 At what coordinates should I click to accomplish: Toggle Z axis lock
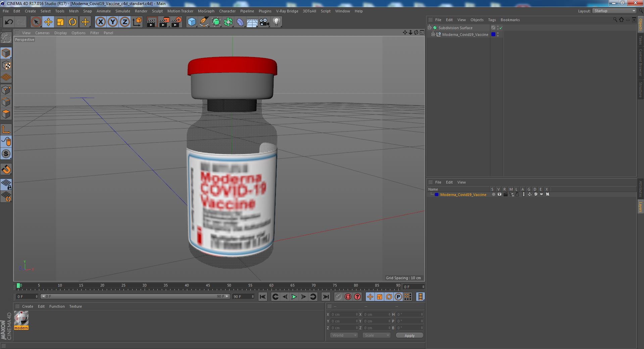(x=125, y=22)
